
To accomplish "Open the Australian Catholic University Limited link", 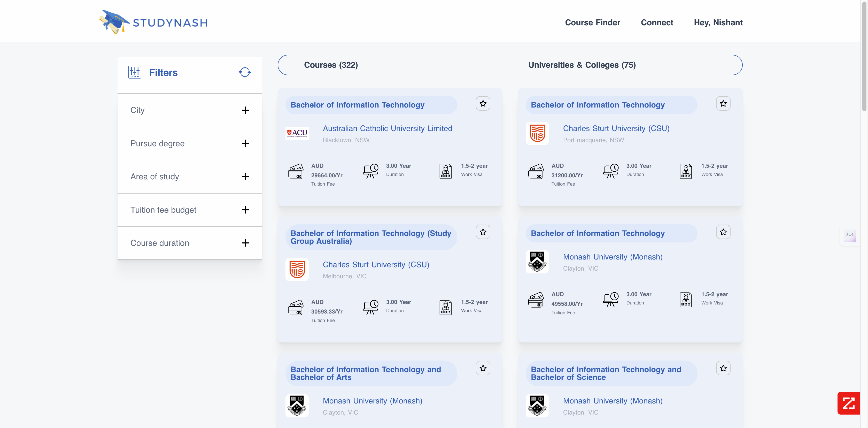I will coord(387,128).
